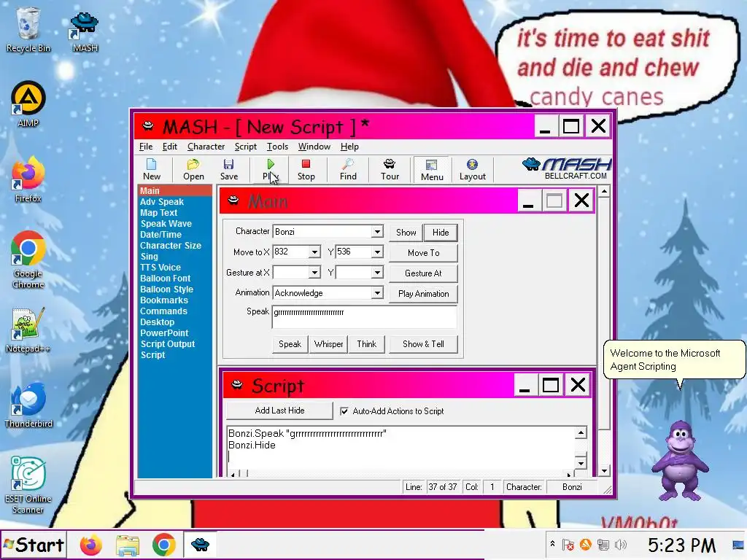Click the Show & Tell button
Screen dimensions: 747x560
tap(423, 344)
